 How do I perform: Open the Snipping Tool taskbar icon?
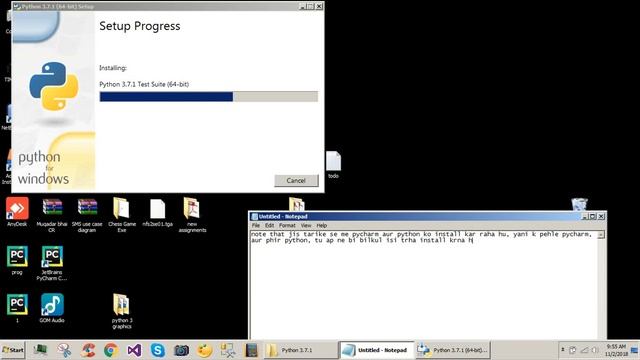(64, 350)
